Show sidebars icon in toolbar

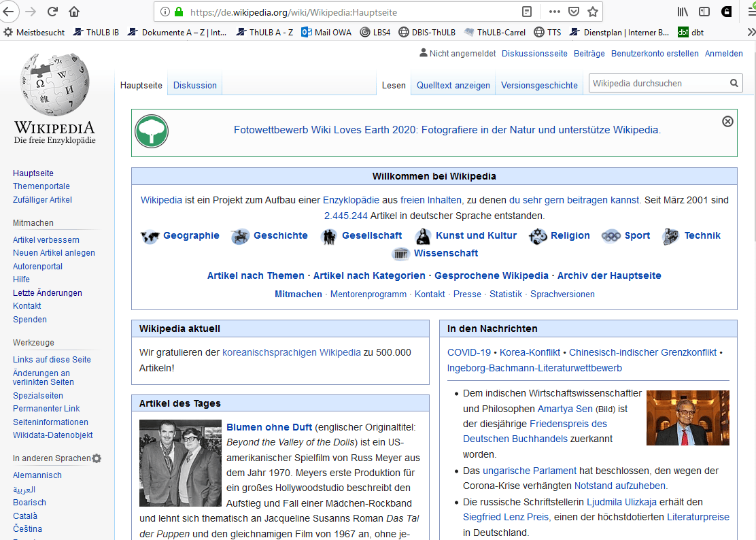pos(704,12)
